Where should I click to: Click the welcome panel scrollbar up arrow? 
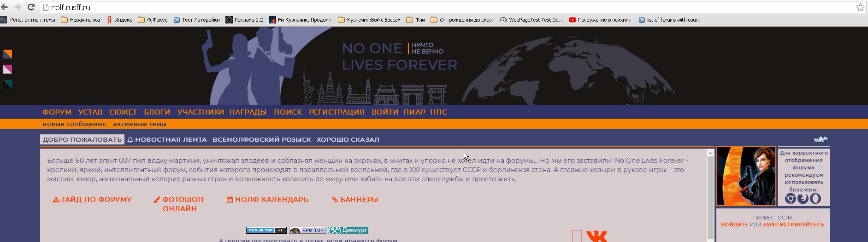click(x=710, y=152)
